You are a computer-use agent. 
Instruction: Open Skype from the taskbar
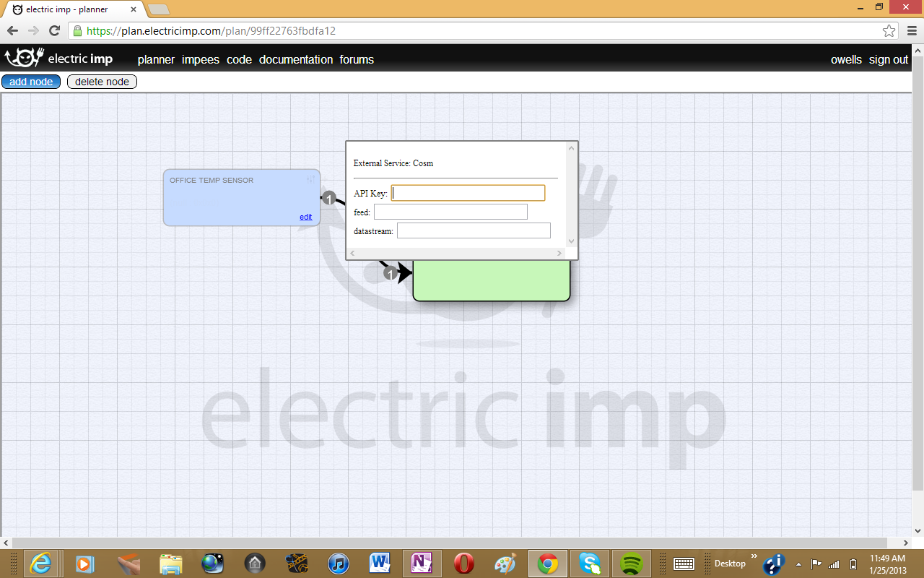(x=590, y=564)
